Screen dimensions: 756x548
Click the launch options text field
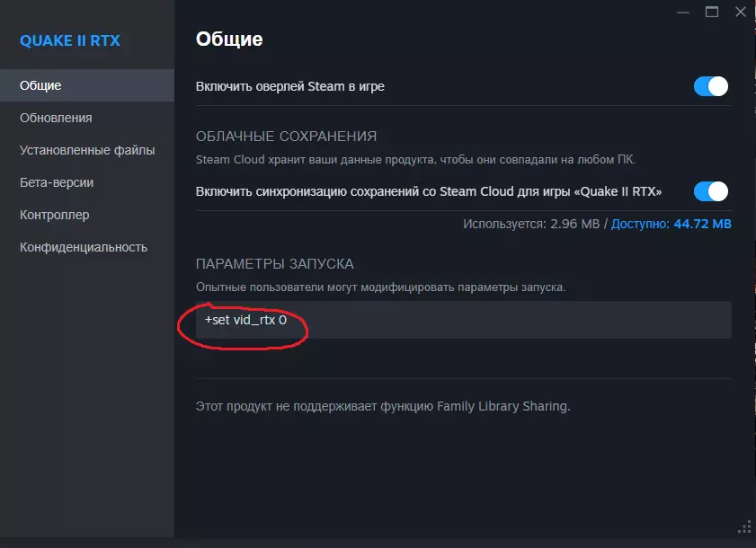(463, 320)
